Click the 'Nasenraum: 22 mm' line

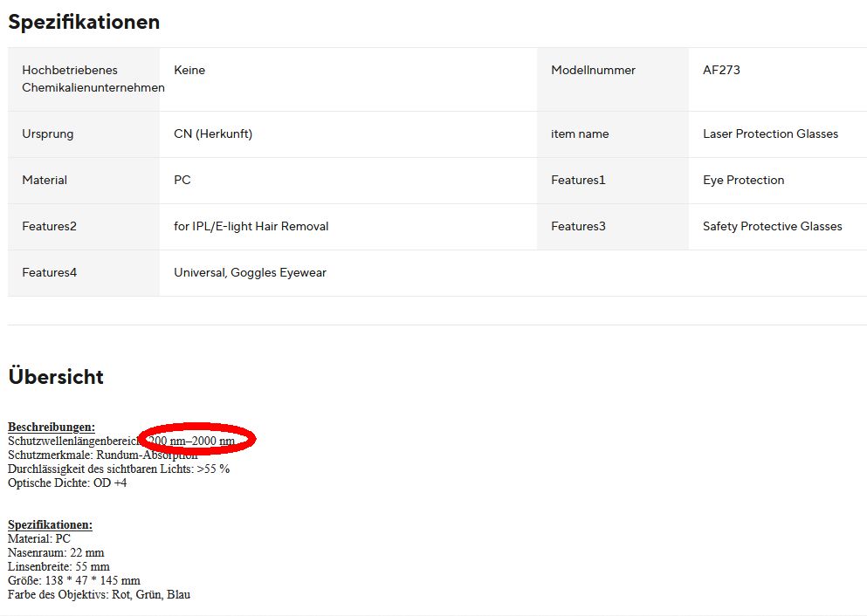pyautogui.click(x=56, y=552)
